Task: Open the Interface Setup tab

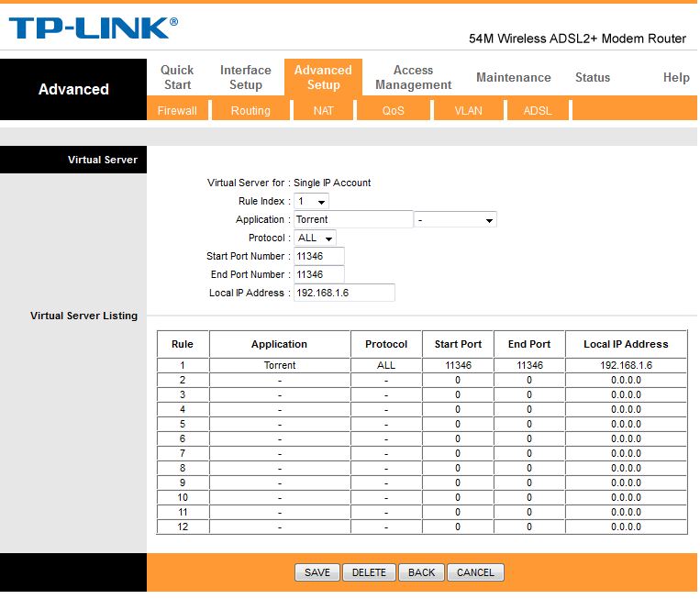Action: [246, 77]
